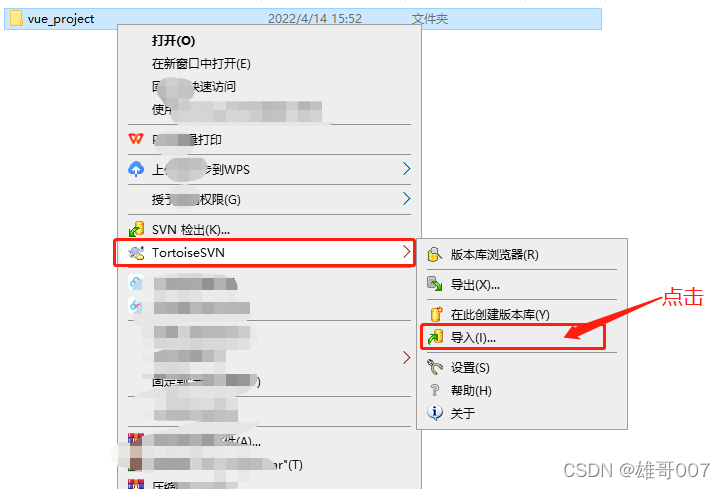This screenshot has height=489, width=725.
Task: Expand the upload to WPS submenu arrow
Action: click(x=406, y=169)
